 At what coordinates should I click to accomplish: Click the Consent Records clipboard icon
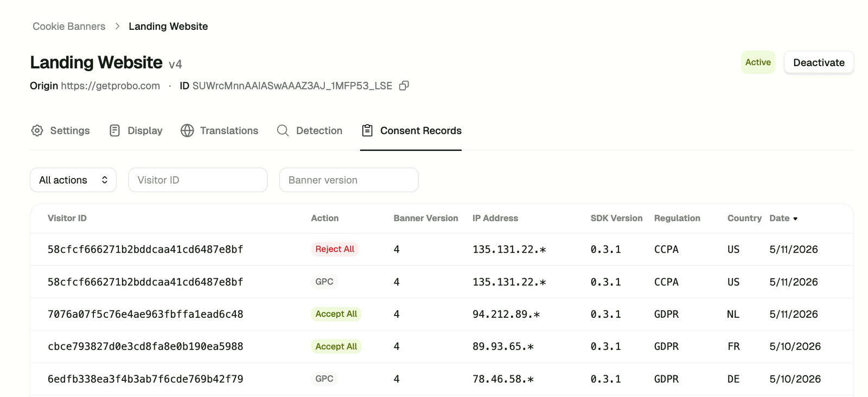point(367,131)
